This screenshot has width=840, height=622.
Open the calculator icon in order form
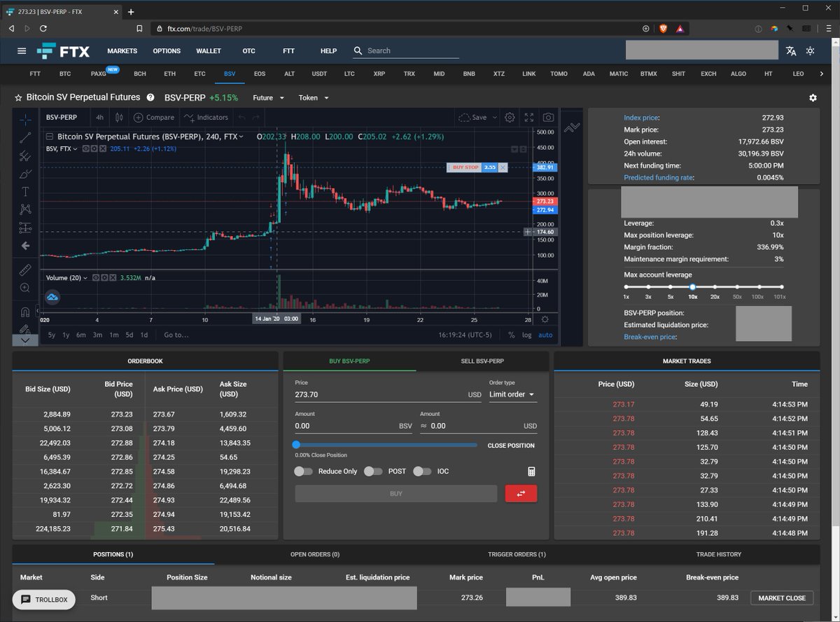531,471
